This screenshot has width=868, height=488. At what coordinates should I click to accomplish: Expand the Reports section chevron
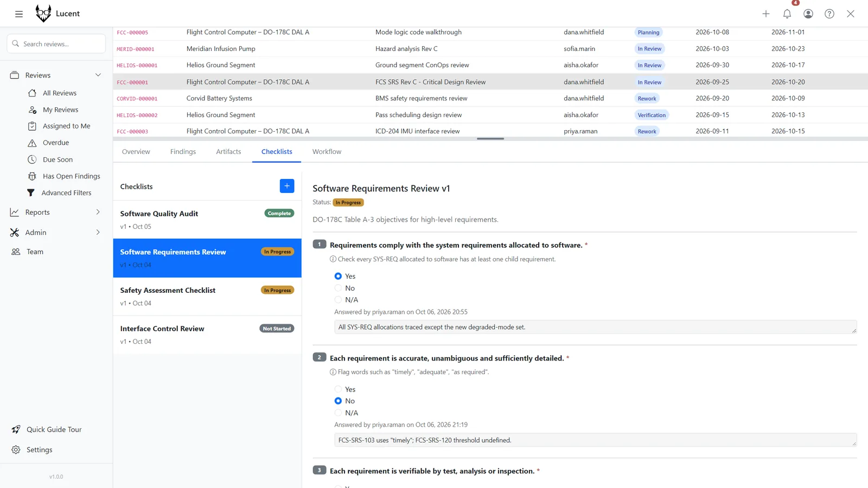(x=98, y=213)
